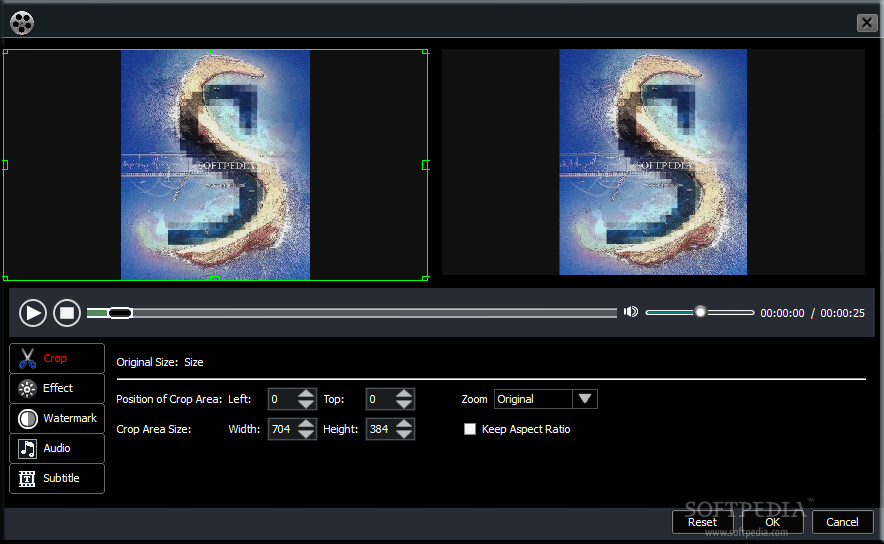Click the Original Size label

[147, 362]
